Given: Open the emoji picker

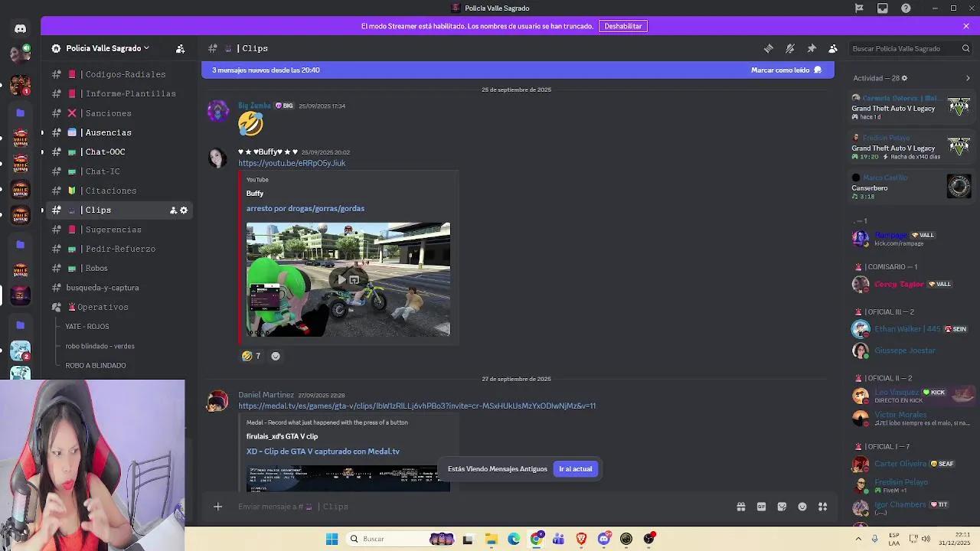Looking at the screenshot, I should (802, 507).
